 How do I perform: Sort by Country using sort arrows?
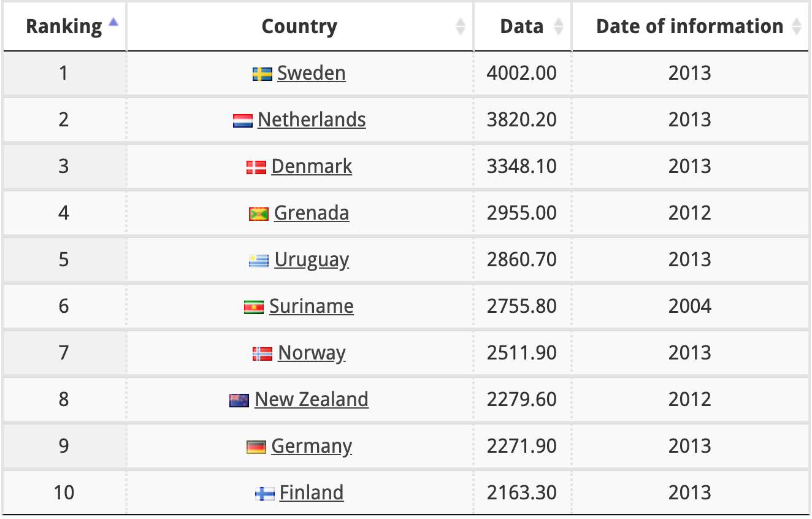click(461, 26)
